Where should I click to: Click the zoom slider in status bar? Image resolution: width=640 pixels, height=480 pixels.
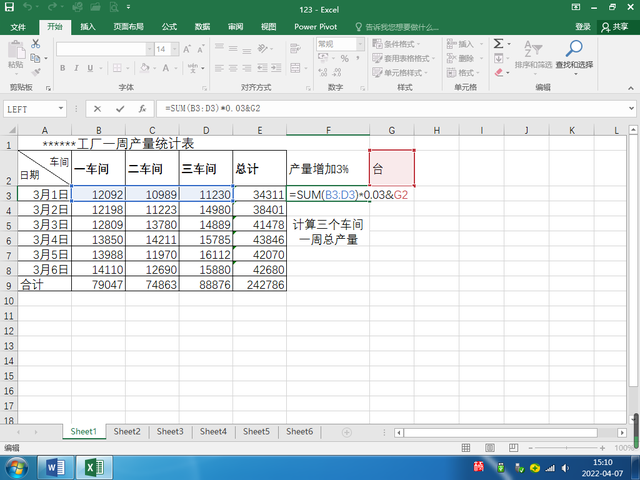(x=567, y=448)
